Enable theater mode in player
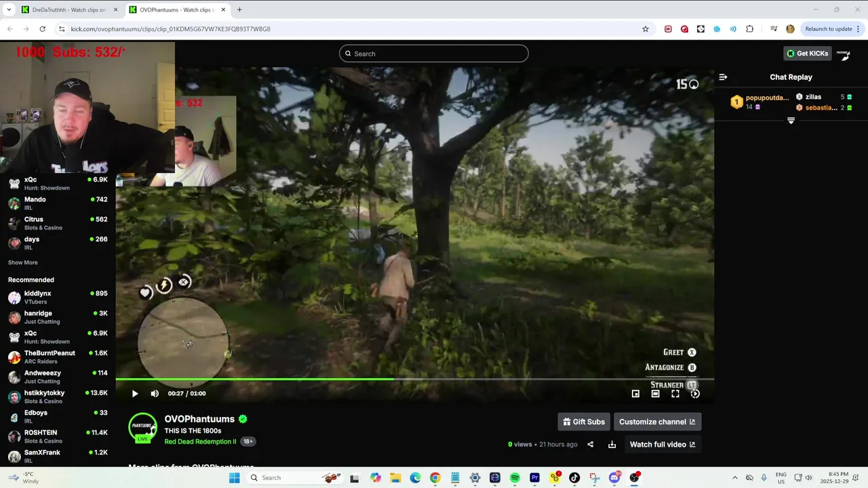 tap(655, 394)
